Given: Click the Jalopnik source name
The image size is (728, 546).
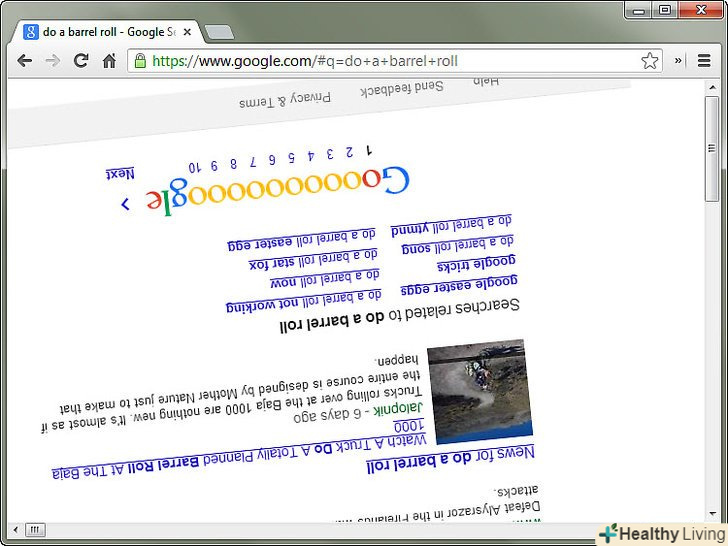Looking at the screenshot, I should coord(398,409).
